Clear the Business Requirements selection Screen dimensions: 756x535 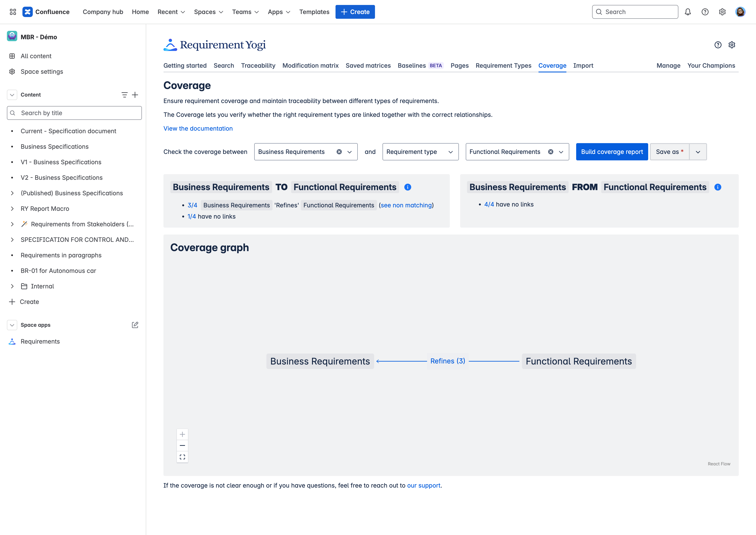coord(339,152)
